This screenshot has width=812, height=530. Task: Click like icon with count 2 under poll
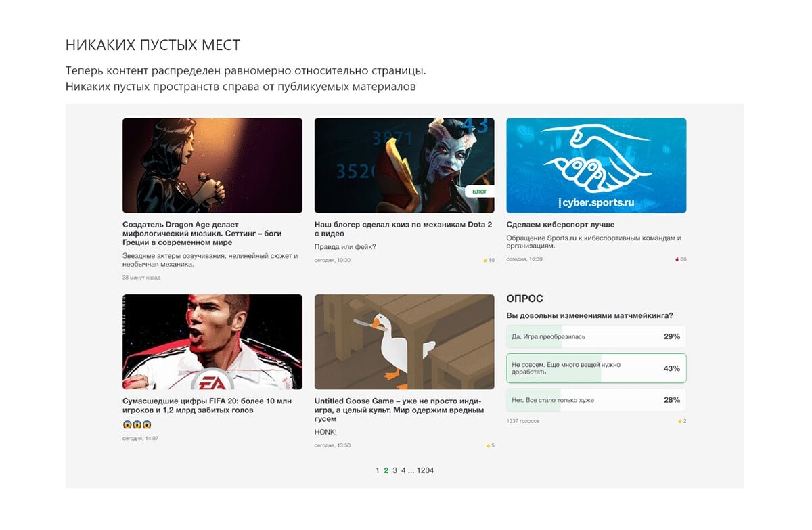pos(679,421)
